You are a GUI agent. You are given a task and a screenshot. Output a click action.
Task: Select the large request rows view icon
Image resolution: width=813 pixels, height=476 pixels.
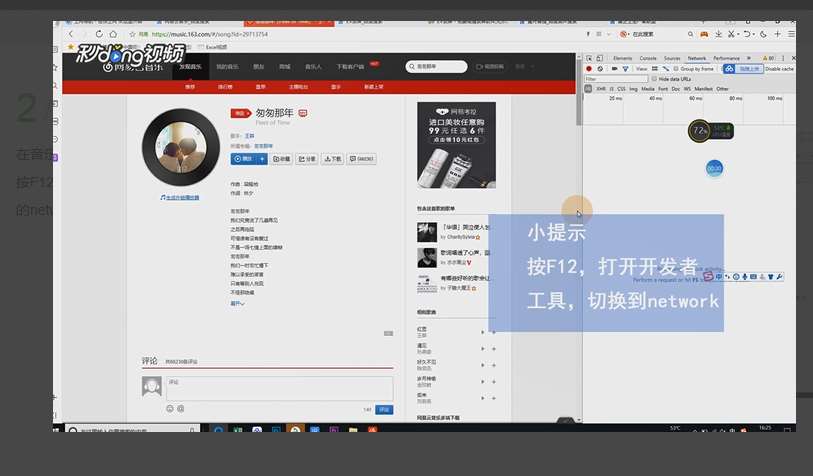coord(655,68)
